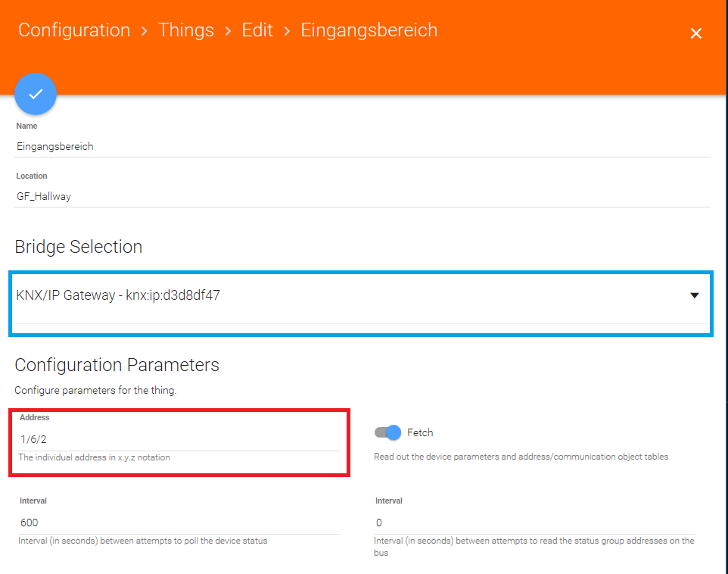The width and height of the screenshot is (728, 574).
Task: Toggle the Fetch switch
Action: coord(387,432)
